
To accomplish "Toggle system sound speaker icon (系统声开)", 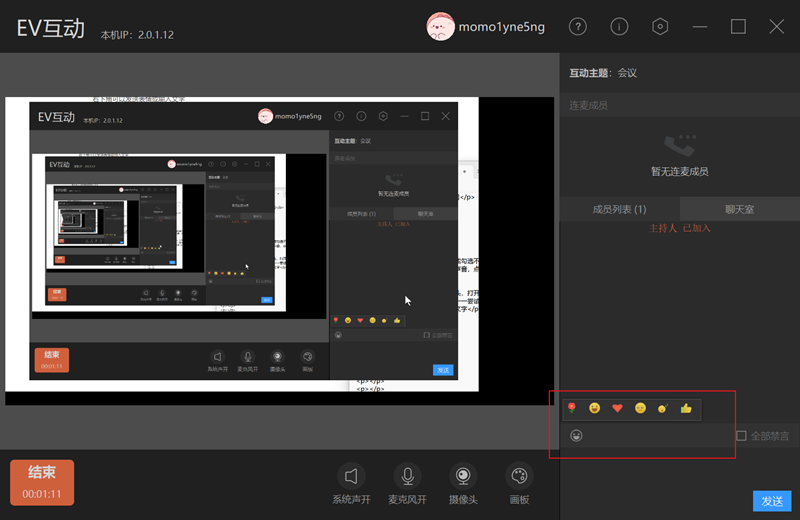I will (x=351, y=476).
